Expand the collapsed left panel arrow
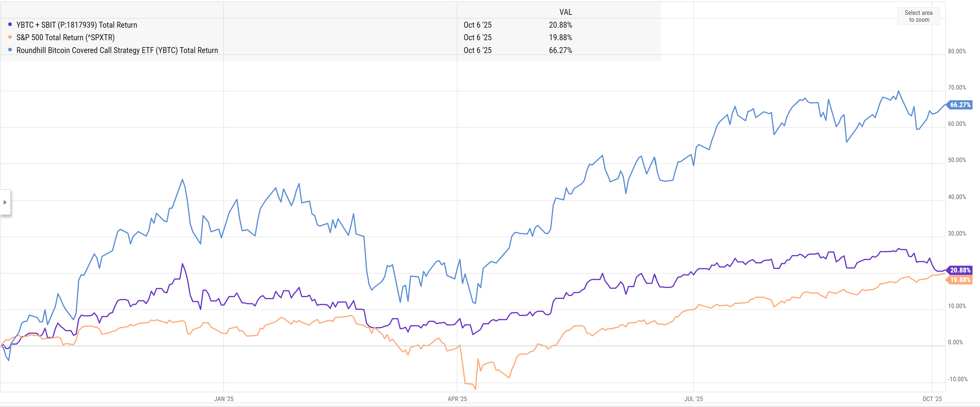The height and width of the screenshot is (407, 980). [5, 202]
